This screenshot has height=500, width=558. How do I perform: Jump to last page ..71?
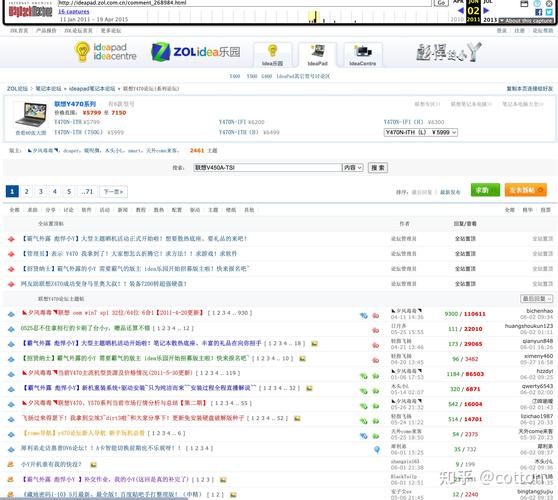coord(87,191)
